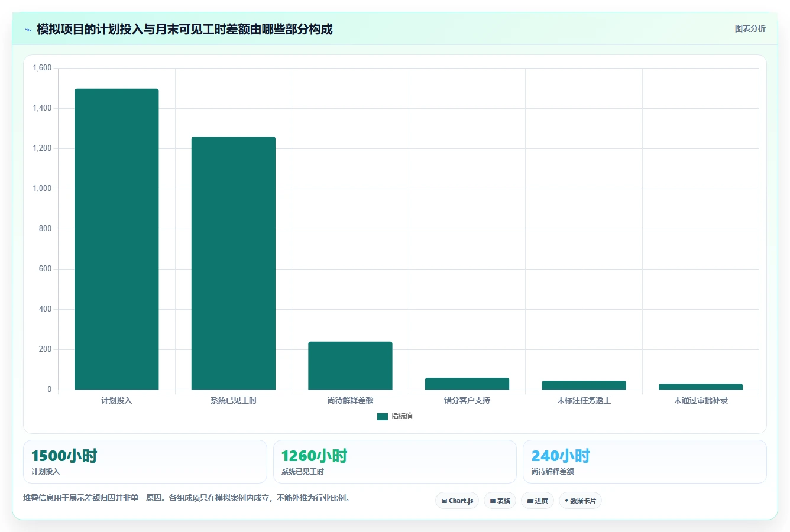Click the 1,600 y-axis tick label
This screenshot has height=532, width=790.
[x=42, y=68]
